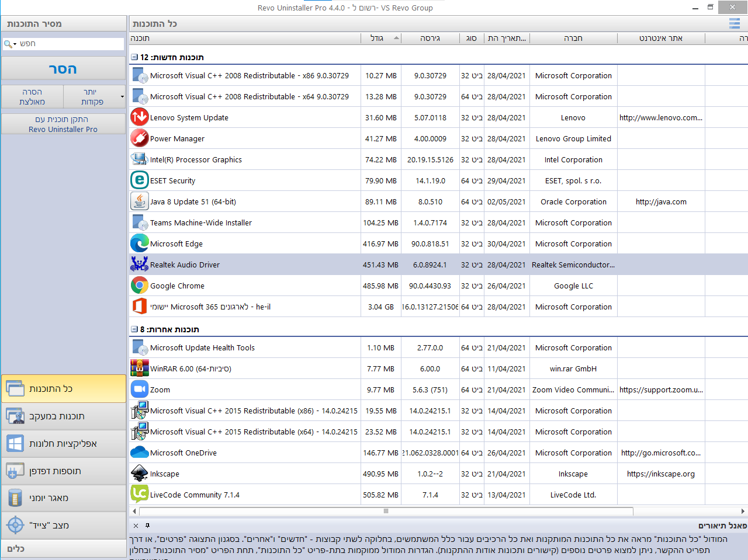The image size is (748, 560).
Task: Select the Logs Database sidebar tab
Action: point(64,498)
